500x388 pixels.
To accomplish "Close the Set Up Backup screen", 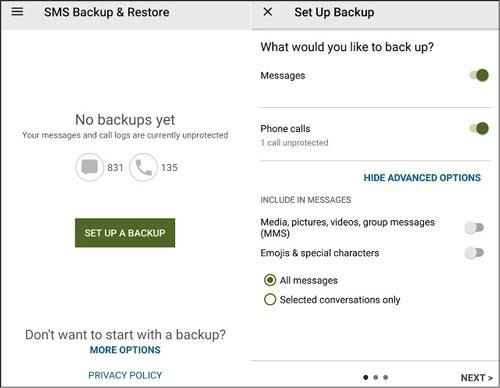I will pos(268,12).
